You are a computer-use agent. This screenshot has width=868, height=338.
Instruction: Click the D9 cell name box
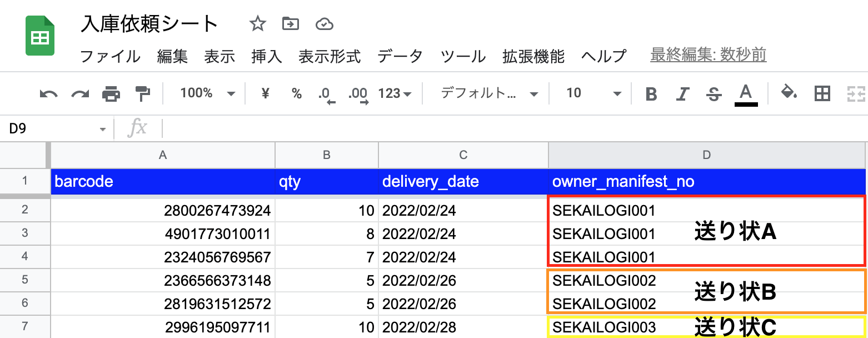[56, 129]
